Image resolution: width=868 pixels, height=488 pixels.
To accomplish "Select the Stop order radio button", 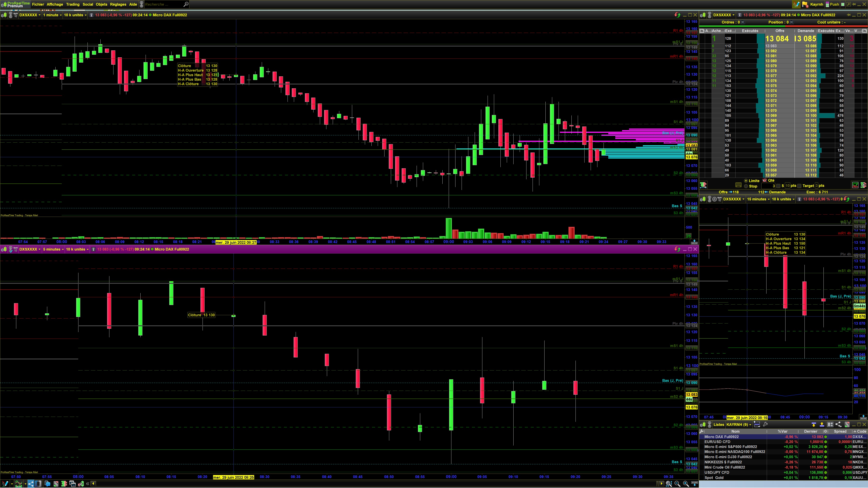I will pos(746,186).
